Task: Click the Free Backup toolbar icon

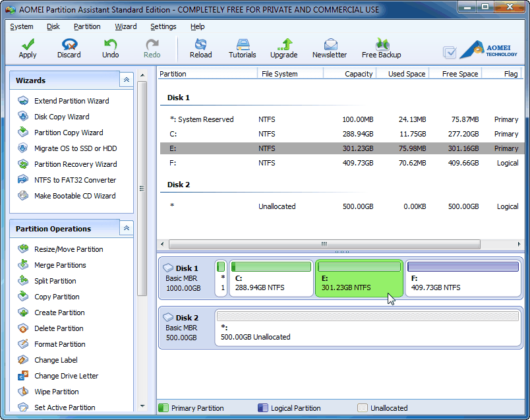Action: (x=381, y=45)
